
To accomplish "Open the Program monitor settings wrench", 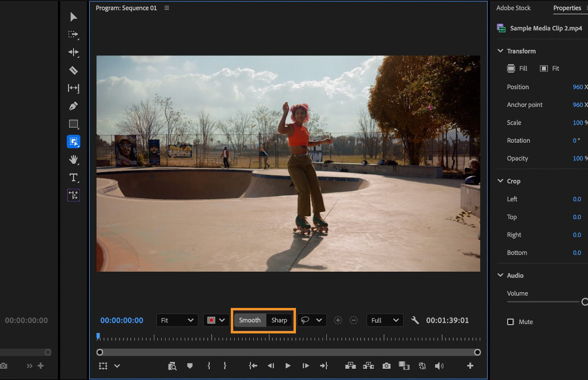I will pos(415,320).
